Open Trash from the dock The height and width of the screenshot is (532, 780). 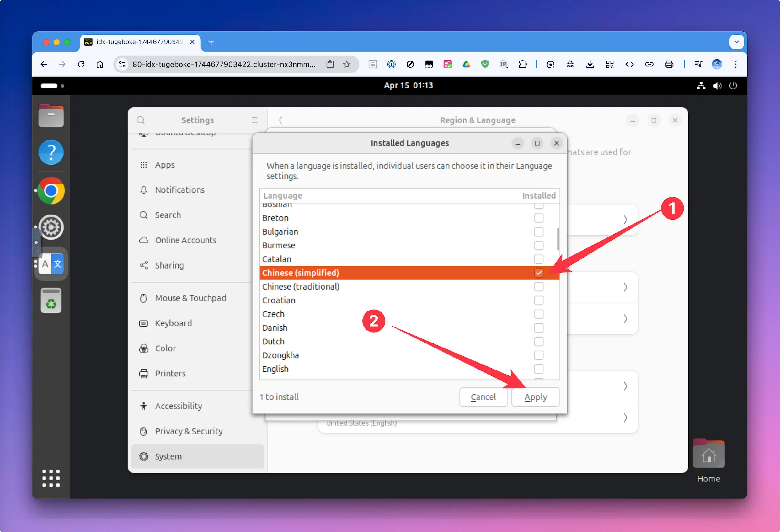click(x=51, y=301)
